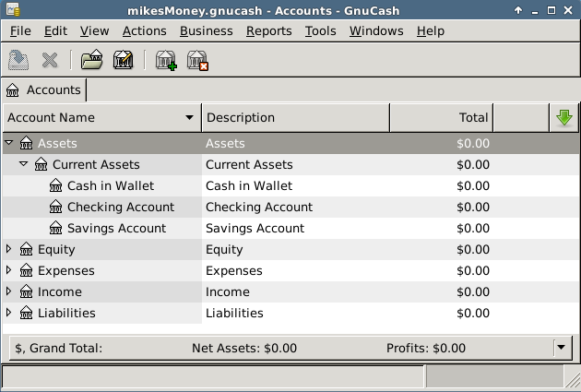Click the New account toolbar icon

click(166, 60)
